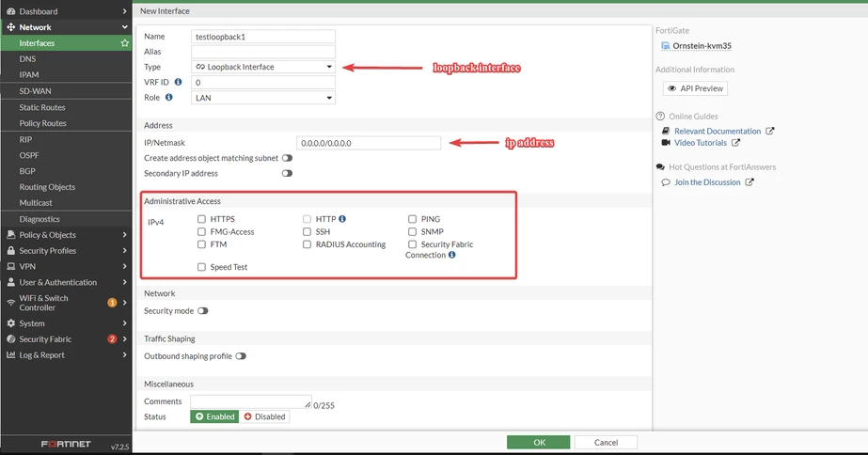Check the FTM checkbox
868x455 pixels.
pyautogui.click(x=201, y=244)
